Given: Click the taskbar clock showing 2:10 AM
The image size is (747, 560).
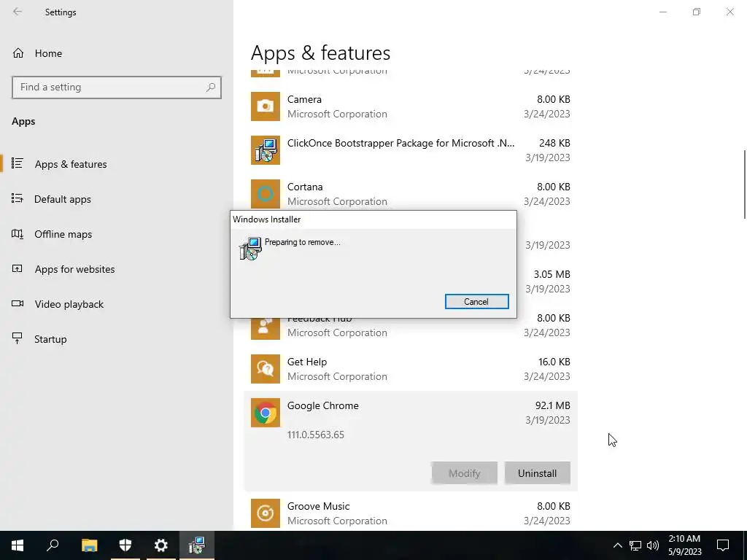Looking at the screenshot, I should (x=684, y=545).
